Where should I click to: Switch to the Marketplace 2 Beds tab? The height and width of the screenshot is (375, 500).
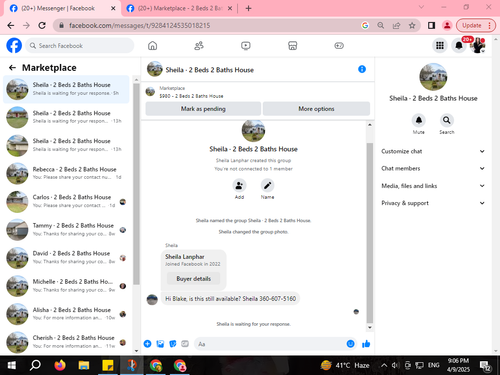(x=180, y=8)
